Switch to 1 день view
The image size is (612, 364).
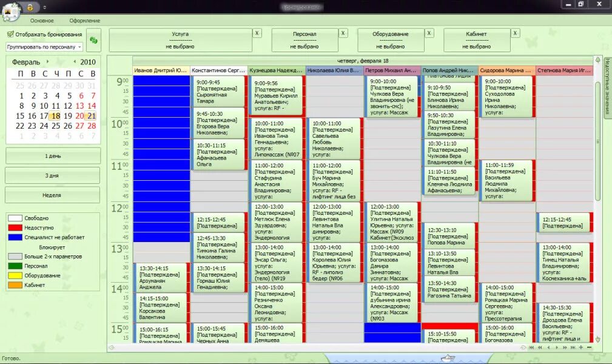point(53,156)
